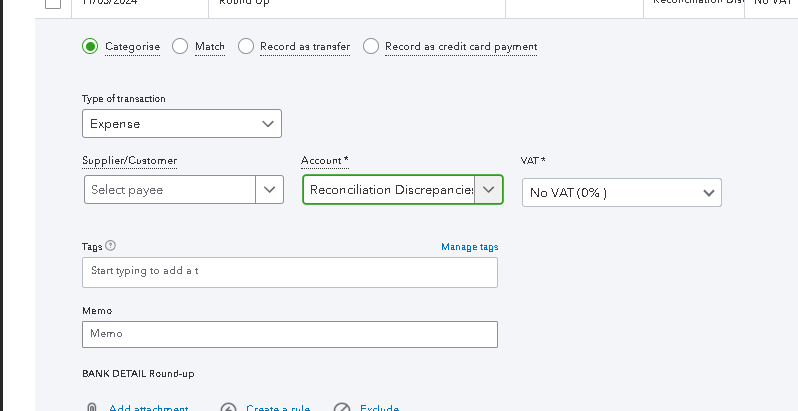Click the paperclip attachment icon
Image resolution: width=798 pixels, height=411 pixels.
[92, 408]
